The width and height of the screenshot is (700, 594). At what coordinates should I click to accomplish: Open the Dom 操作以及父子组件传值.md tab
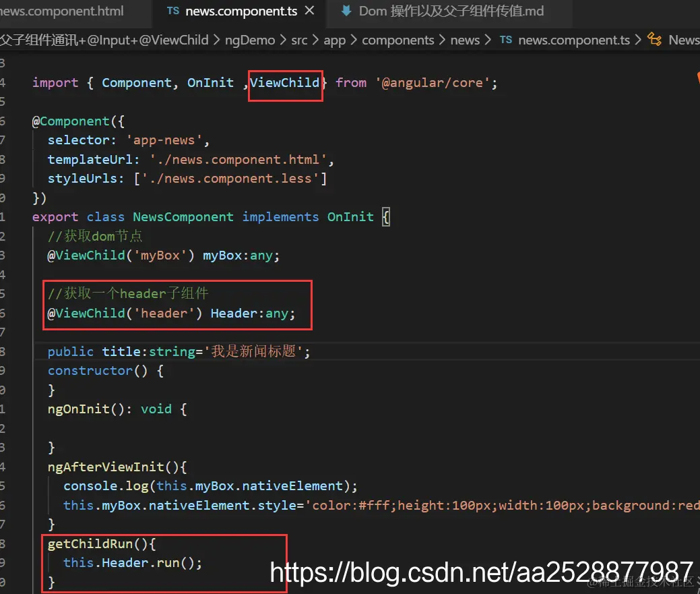[x=450, y=11]
